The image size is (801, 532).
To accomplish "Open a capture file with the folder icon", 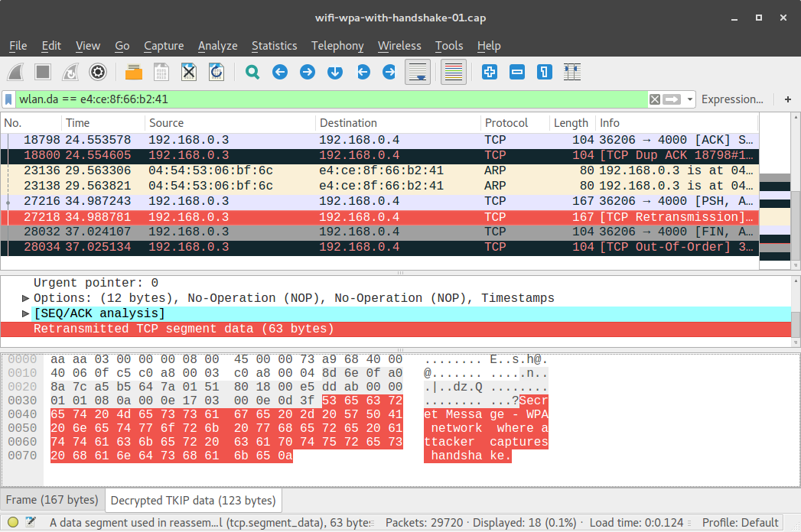I will (132, 71).
